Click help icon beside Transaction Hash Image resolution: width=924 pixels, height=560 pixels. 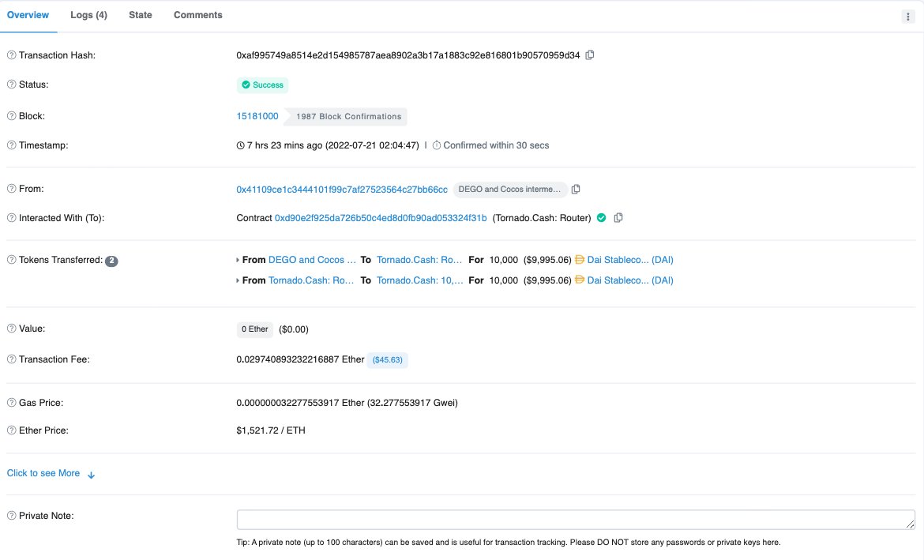point(11,54)
